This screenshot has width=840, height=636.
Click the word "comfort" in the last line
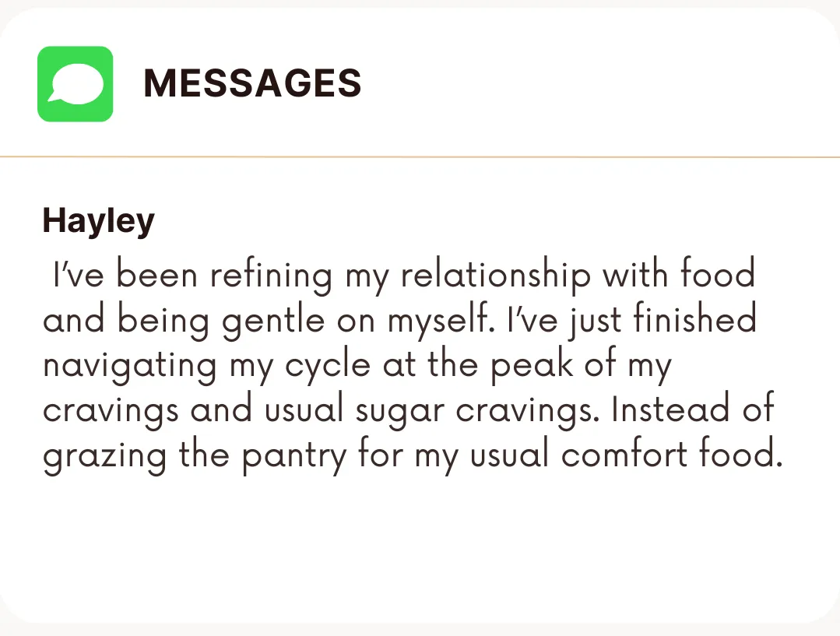624,453
